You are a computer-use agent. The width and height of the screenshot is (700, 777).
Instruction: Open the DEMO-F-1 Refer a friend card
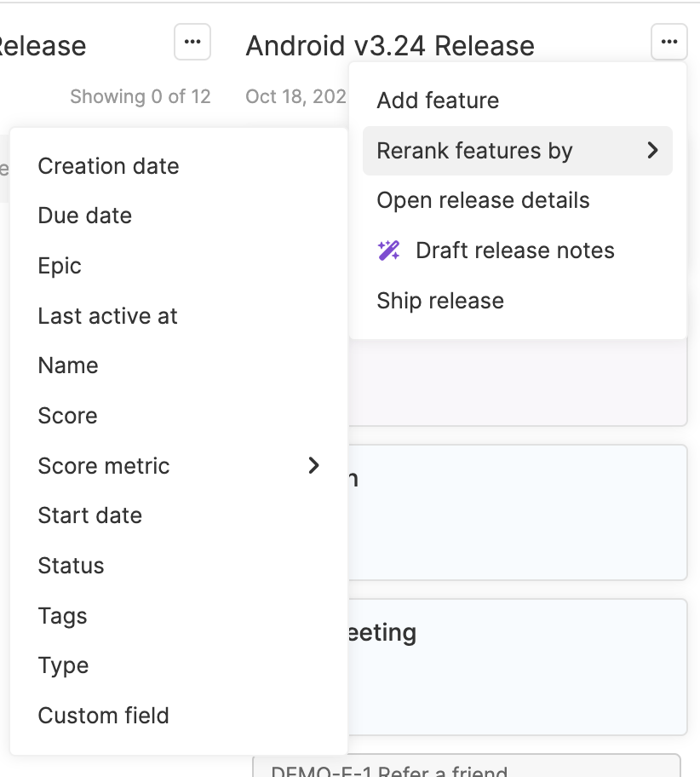coord(467,766)
